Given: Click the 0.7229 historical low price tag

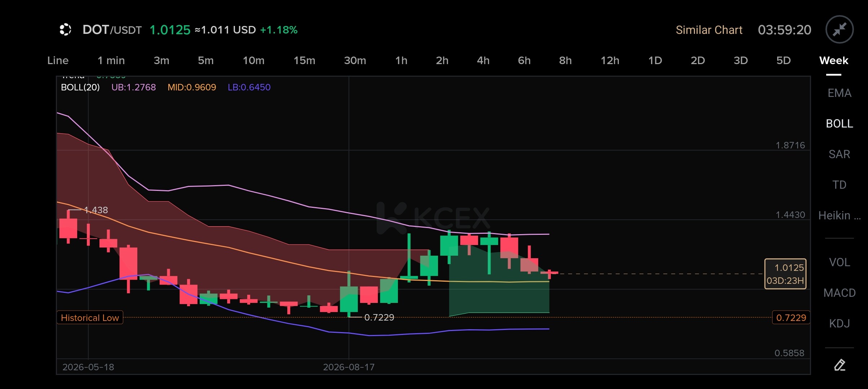Looking at the screenshot, I should pos(791,318).
